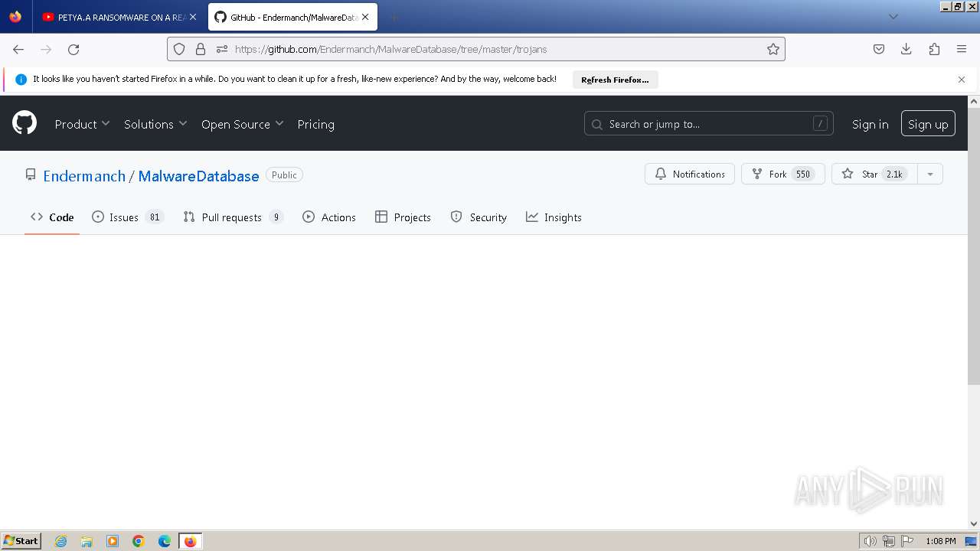Click the Search or jump to field
The image size is (980, 551).
(x=709, y=124)
